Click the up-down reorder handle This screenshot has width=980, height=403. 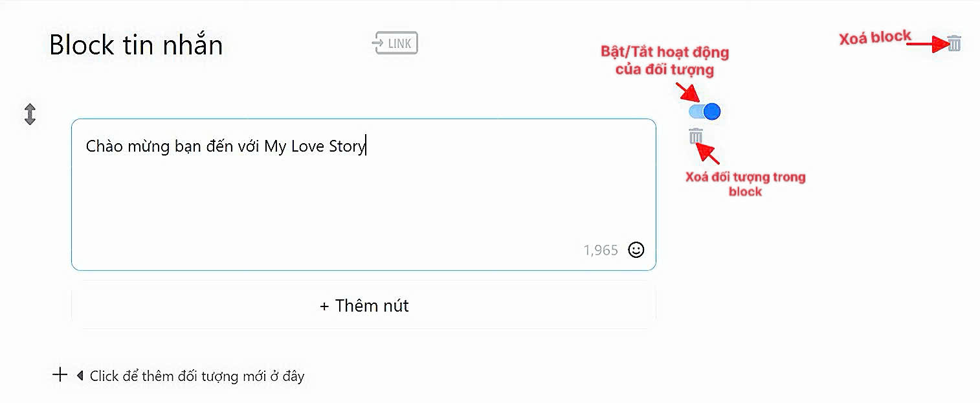30,114
